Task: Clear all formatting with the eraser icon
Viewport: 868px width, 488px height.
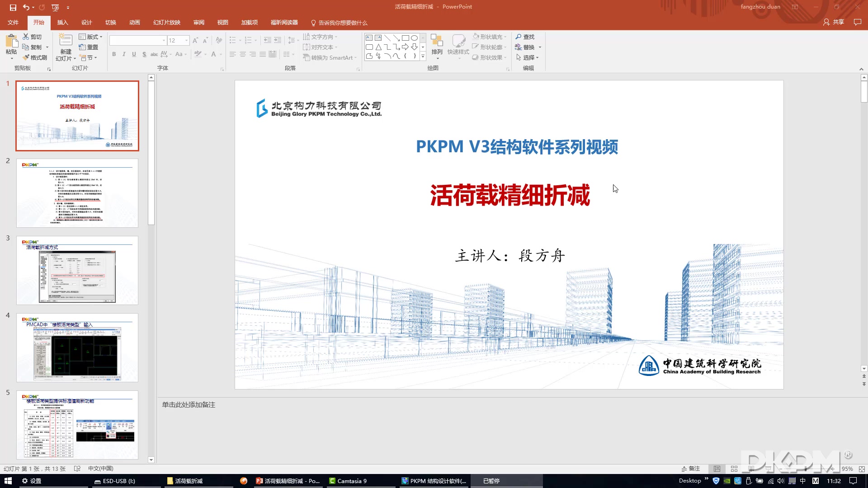Action: pos(219,41)
